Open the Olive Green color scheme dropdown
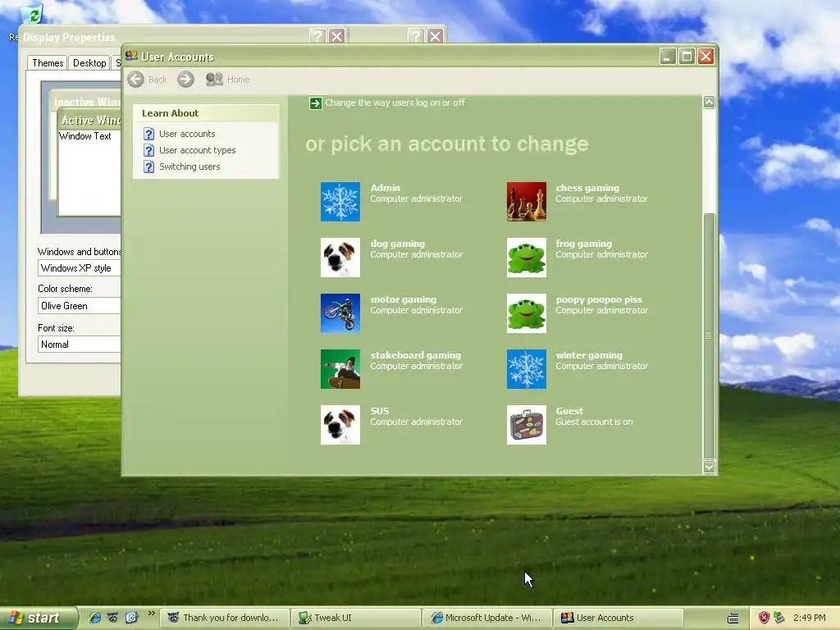The height and width of the screenshot is (630, 840). (80, 306)
